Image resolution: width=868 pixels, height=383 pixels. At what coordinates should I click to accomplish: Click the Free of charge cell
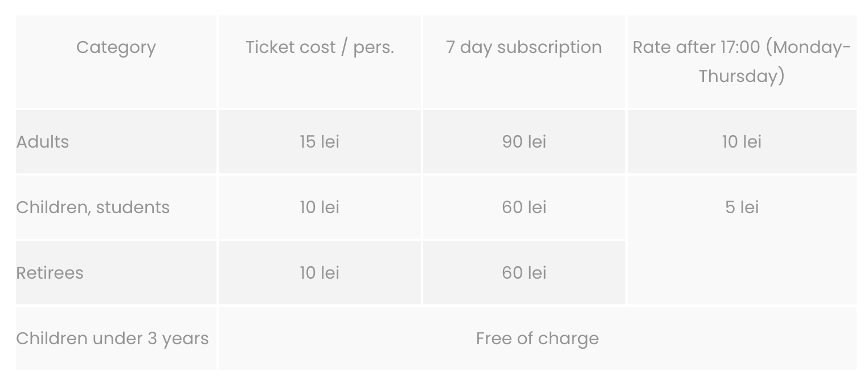(x=537, y=339)
